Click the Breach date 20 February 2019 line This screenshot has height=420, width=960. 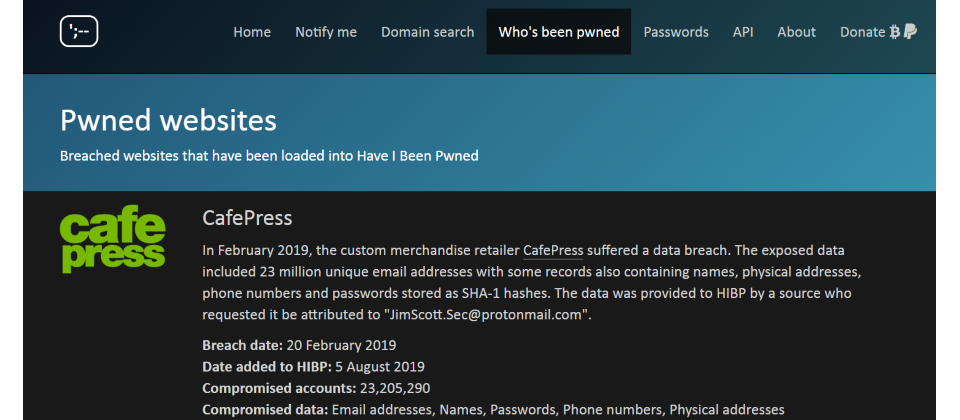click(299, 345)
